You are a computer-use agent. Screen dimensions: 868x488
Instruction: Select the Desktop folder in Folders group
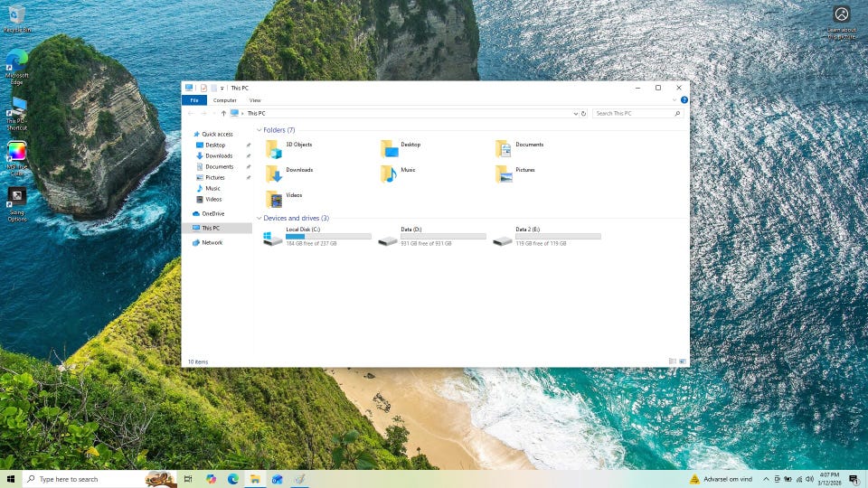click(x=401, y=149)
